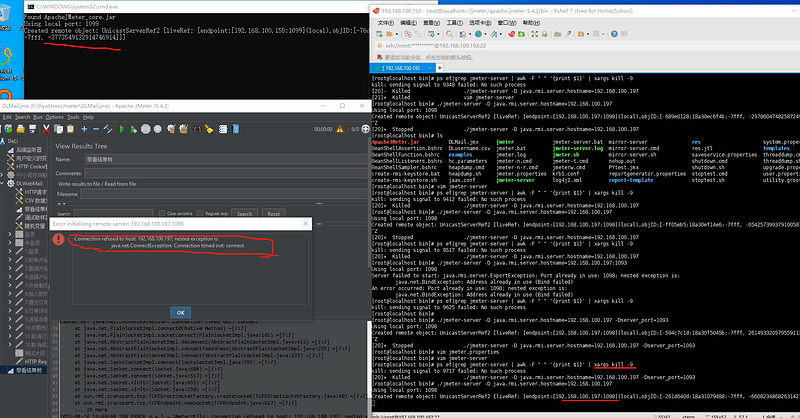The width and height of the screenshot is (800, 418).
Task: Select the CSV 数据 tree item
Action: 36,201
